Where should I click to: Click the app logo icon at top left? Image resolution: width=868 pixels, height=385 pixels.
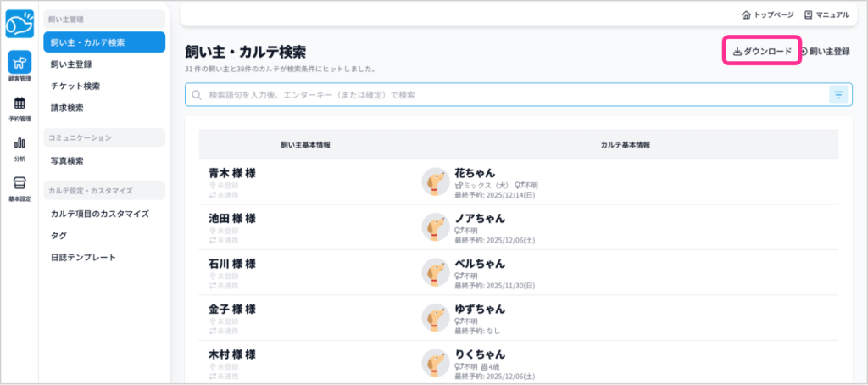19,25
